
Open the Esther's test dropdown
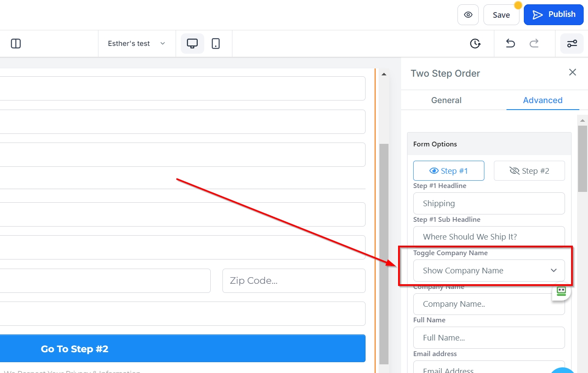[x=137, y=43]
